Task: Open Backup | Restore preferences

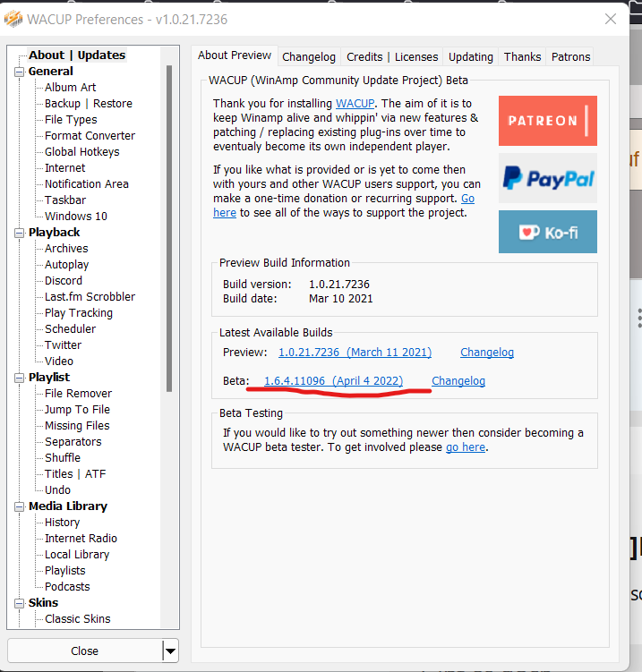Action: (x=89, y=104)
